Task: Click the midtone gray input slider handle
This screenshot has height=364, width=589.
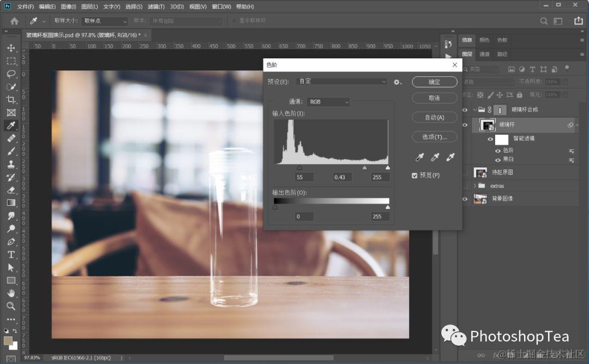Action: (x=364, y=168)
